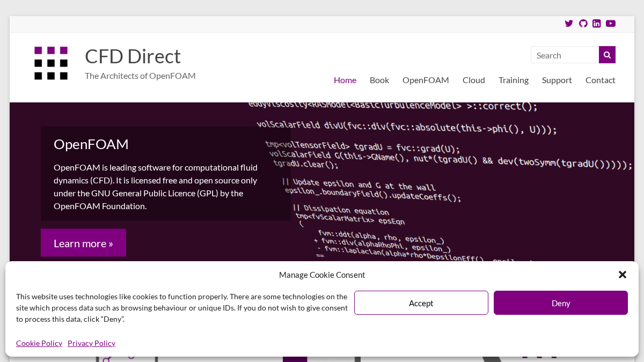
Task: Open the LinkedIn icon in top bar
Action: [x=597, y=24]
